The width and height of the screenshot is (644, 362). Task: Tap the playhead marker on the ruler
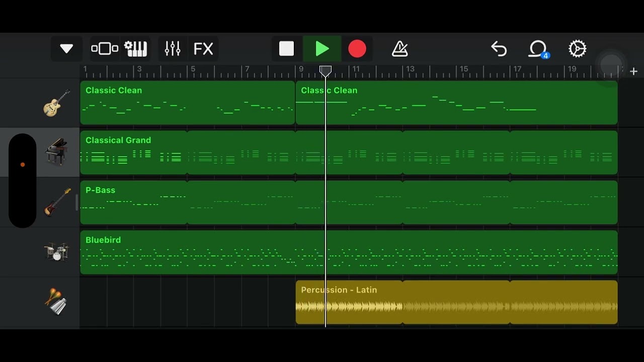pyautogui.click(x=326, y=71)
